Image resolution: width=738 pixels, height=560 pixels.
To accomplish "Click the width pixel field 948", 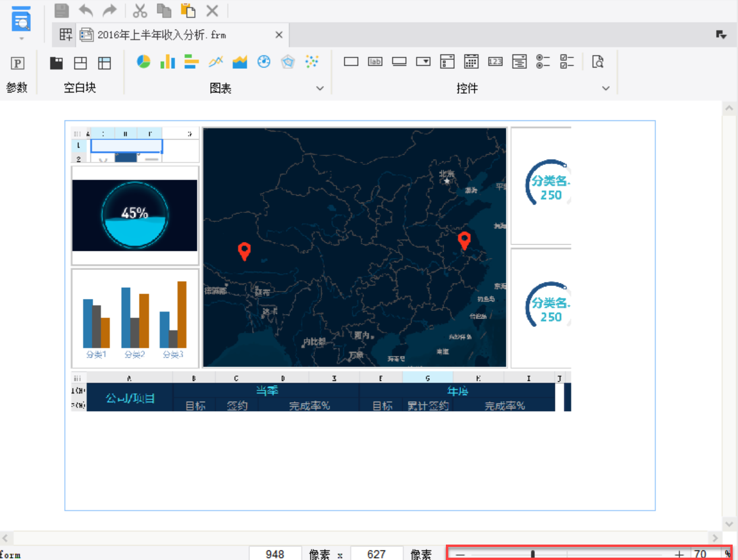I will pyautogui.click(x=275, y=554).
